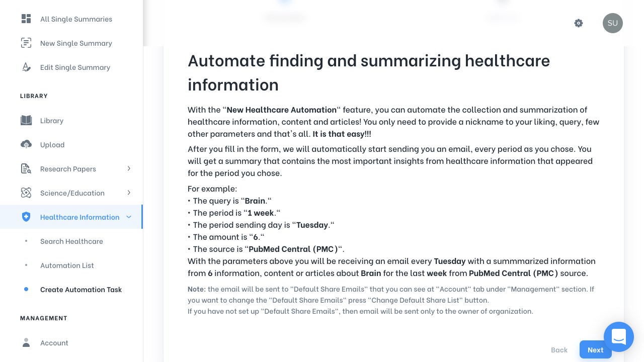Click the Account person icon

pos(26,343)
